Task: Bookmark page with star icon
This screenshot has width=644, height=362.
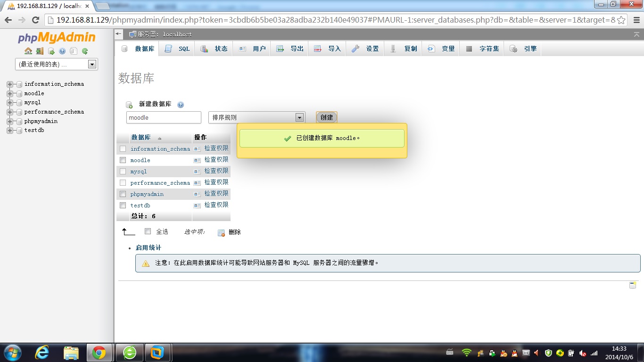Action: [x=621, y=20]
